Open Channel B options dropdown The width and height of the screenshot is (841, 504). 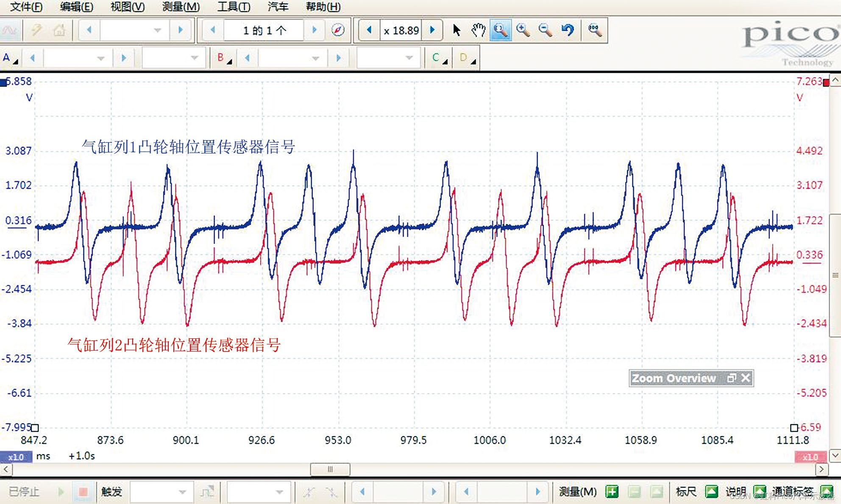[x=224, y=58]
